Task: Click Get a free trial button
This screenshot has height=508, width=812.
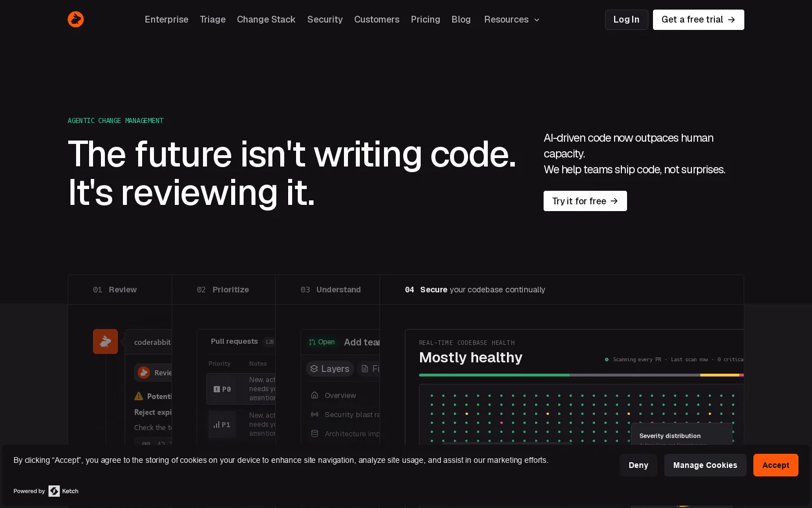Action: 698,20
